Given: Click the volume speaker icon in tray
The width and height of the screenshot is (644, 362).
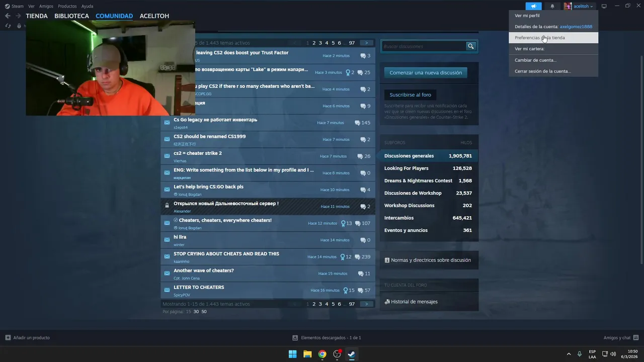Looking at the screenshot, I should [x=613, y=354].
